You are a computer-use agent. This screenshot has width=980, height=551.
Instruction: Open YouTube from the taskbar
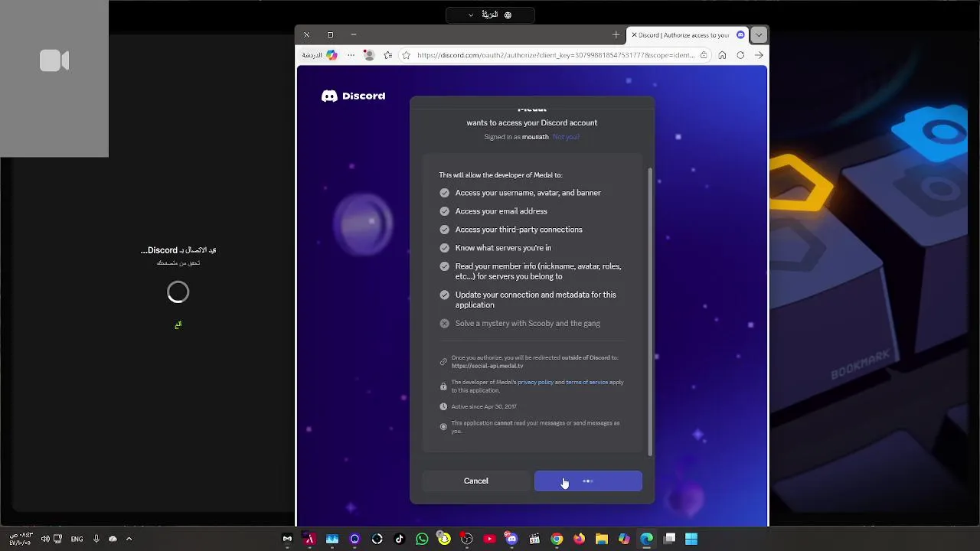(489, 539)
